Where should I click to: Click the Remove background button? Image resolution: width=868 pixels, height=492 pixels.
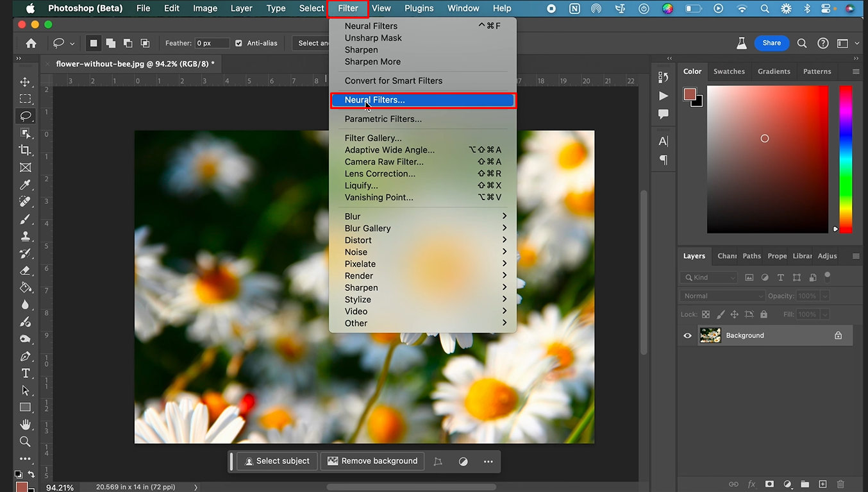(372, 461)
